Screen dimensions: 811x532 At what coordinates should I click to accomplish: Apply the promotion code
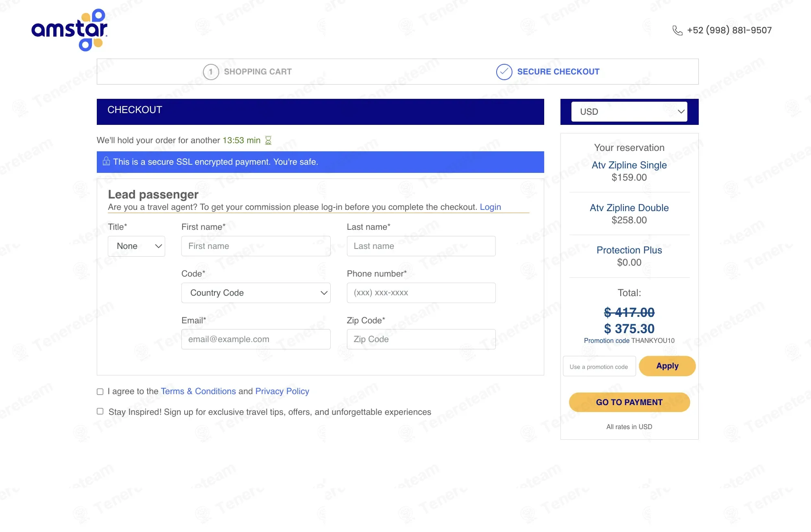pos(667,366)
